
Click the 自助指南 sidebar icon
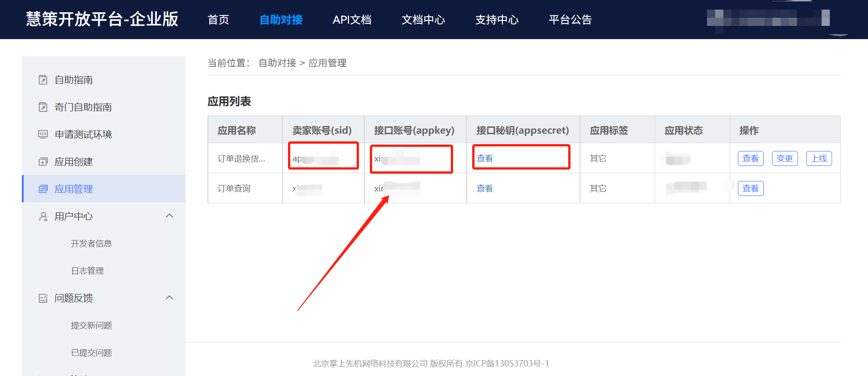click(43, 80)
